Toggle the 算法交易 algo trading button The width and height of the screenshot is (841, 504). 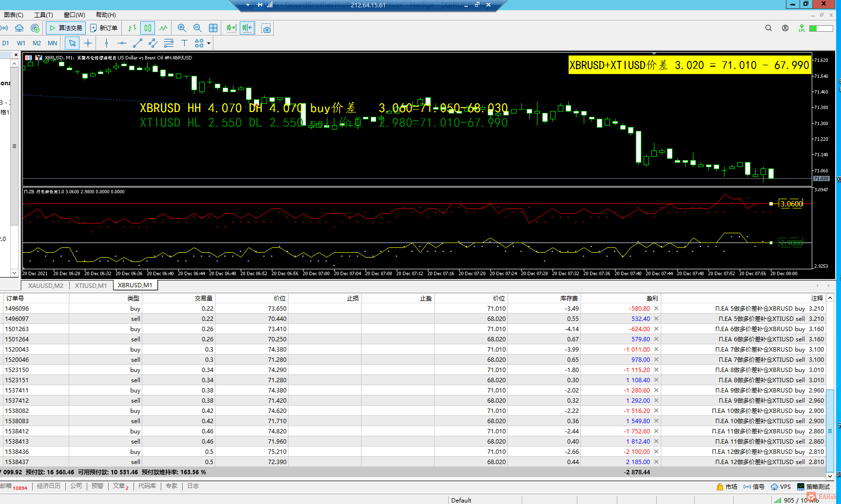[66, 28]
